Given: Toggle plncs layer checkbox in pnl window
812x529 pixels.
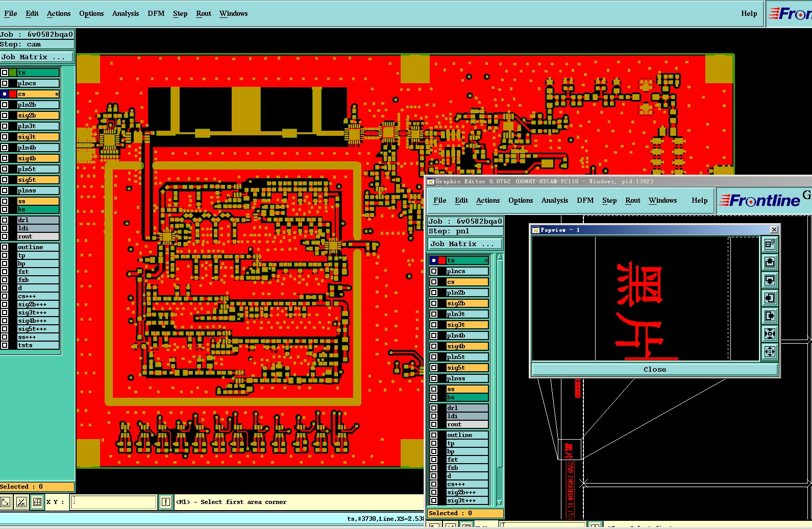Looking at the screenshot, I should (434, 271).
